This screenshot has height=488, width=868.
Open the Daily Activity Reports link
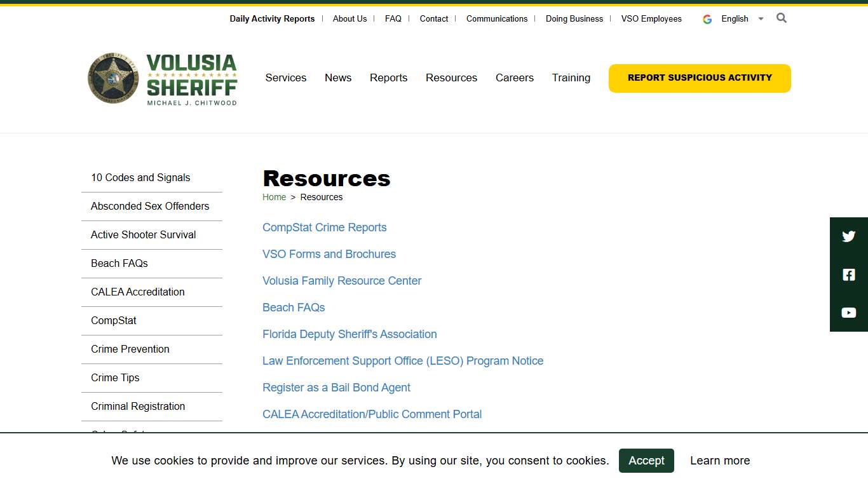tap(271, 18)
